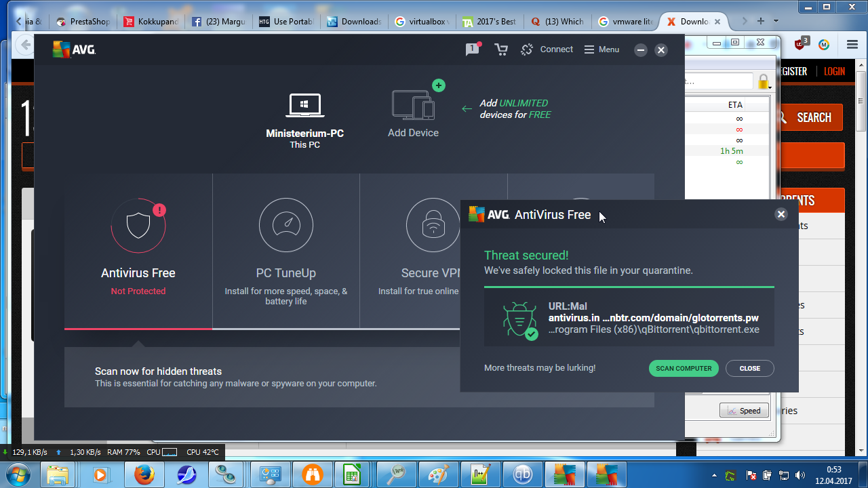Open qBittorrent from the taskbar

coord(523,474)
